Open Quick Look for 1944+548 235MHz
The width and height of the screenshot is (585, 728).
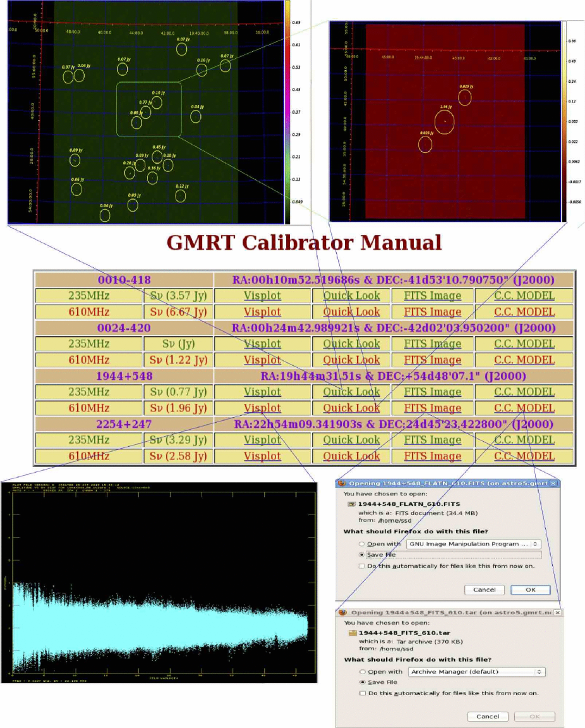tap(351, 392)
